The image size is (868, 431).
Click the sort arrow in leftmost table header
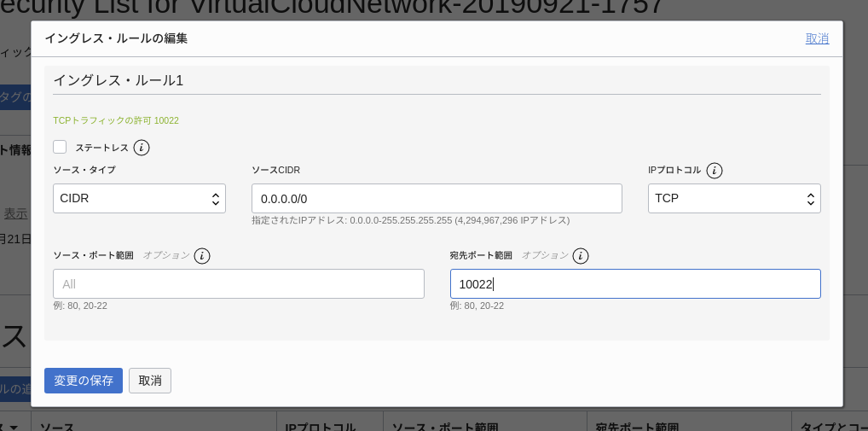pos(13,426)
